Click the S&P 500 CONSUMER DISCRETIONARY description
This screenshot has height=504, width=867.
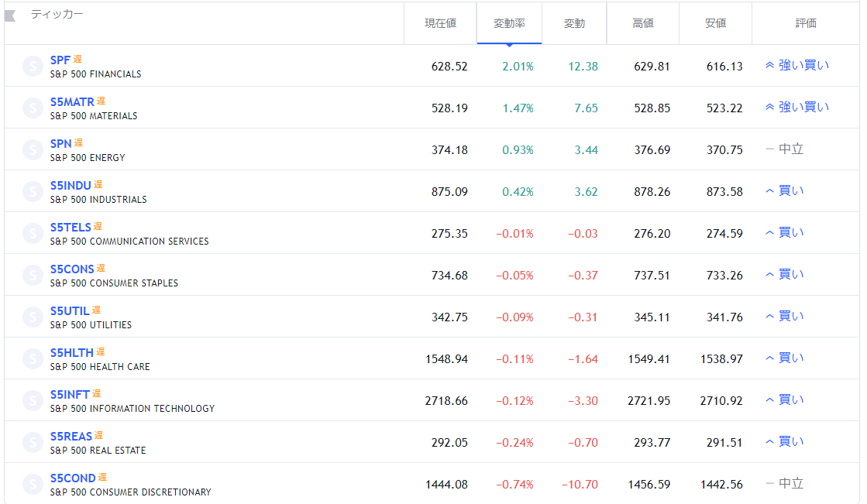tap(130, 492)
